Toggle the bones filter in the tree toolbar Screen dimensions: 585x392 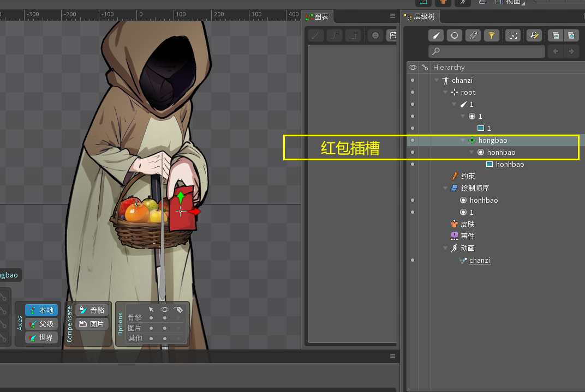[x=435, y=35]
